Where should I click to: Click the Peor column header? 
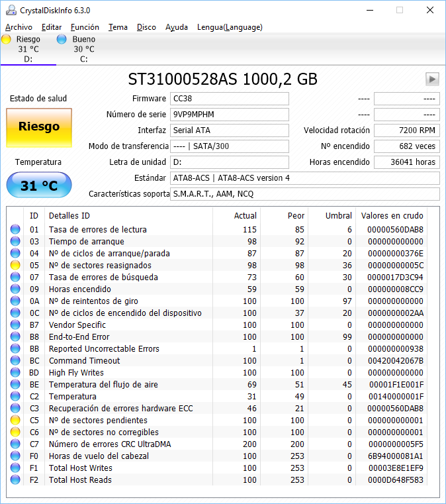(284, 216)
